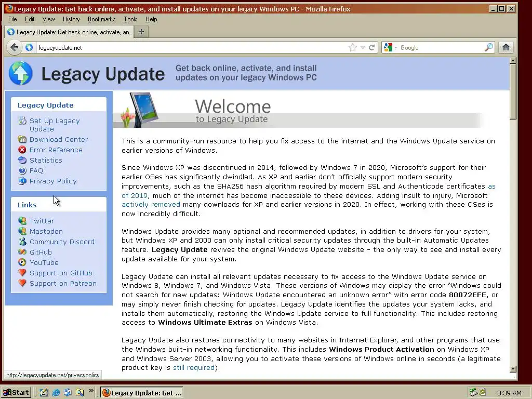Image resolution: width=532 pixels, height=399 pixels.
Task: Open the Community Discord text link
Action: [62, 242]
